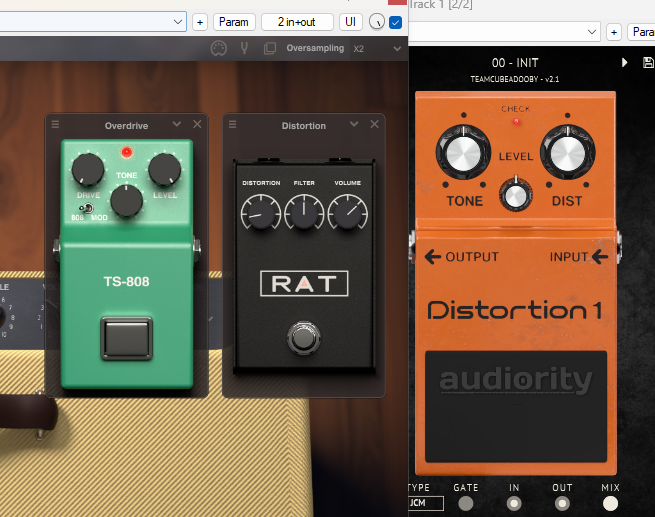Click the Distortion 1 Level knob
The width and height of the screenshot is (655, 517).
pyautogui.click(x=516, y=195)
